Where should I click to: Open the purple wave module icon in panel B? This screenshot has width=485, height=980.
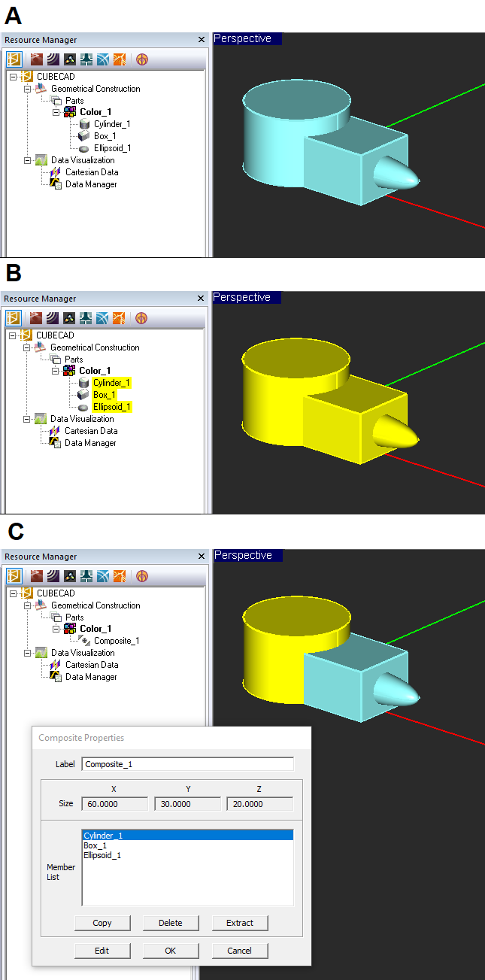[x=52, y=317]
